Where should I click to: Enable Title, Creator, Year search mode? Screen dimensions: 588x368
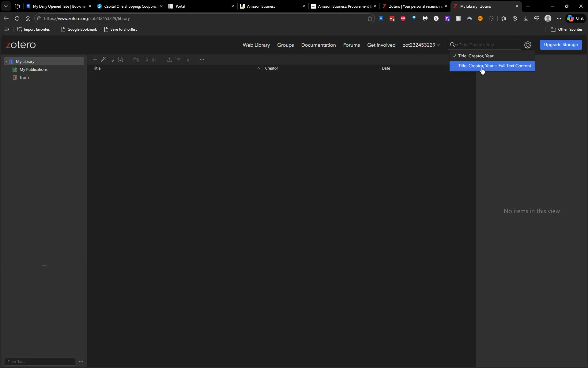click(x=477, y=56)
